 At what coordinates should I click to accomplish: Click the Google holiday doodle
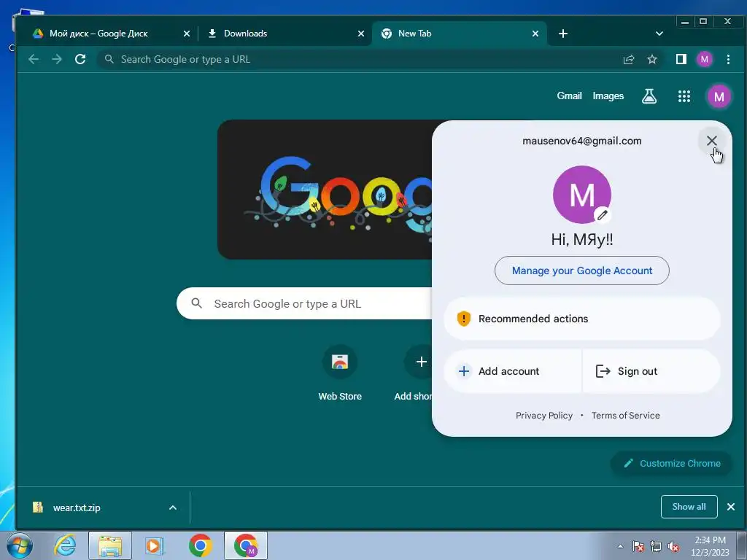(x=325, y=190)
